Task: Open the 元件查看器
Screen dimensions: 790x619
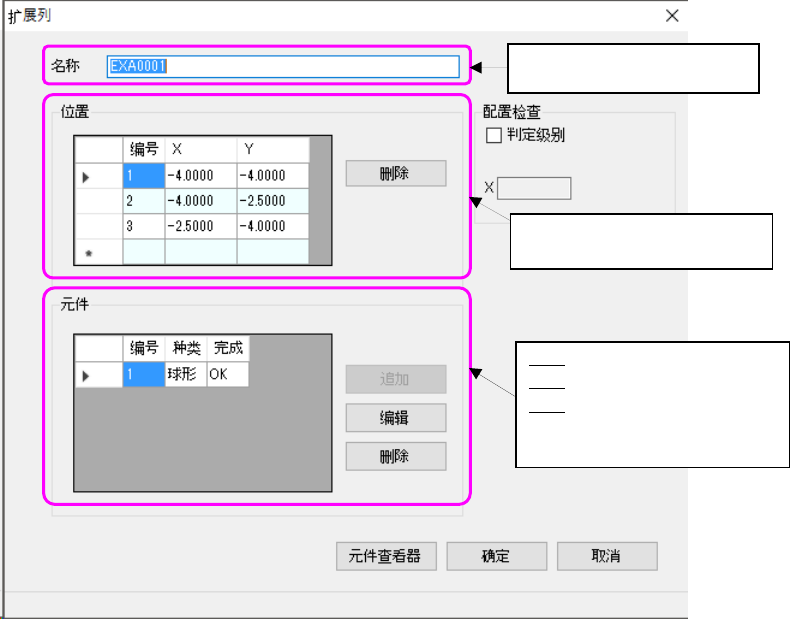Action: tap(386, 556)
